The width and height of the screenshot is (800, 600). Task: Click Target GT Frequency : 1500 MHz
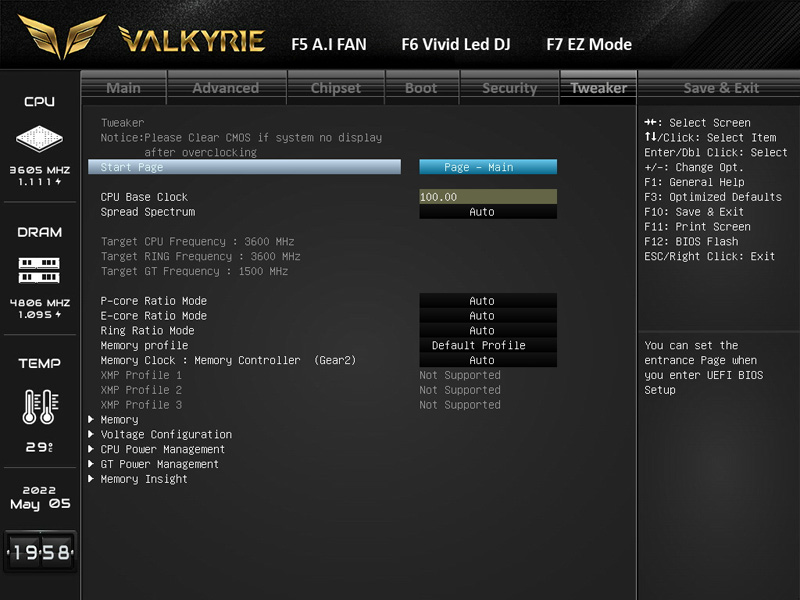(194, 271)
